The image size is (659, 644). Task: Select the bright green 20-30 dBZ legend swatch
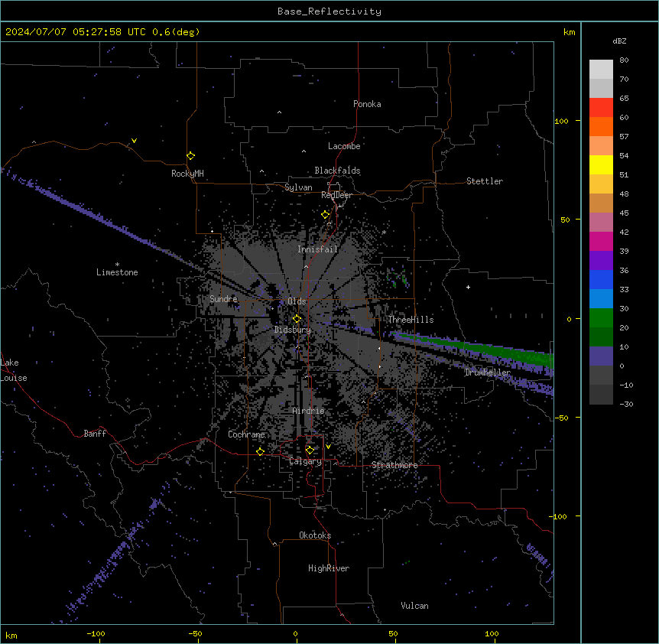click(x=601, y=318)
